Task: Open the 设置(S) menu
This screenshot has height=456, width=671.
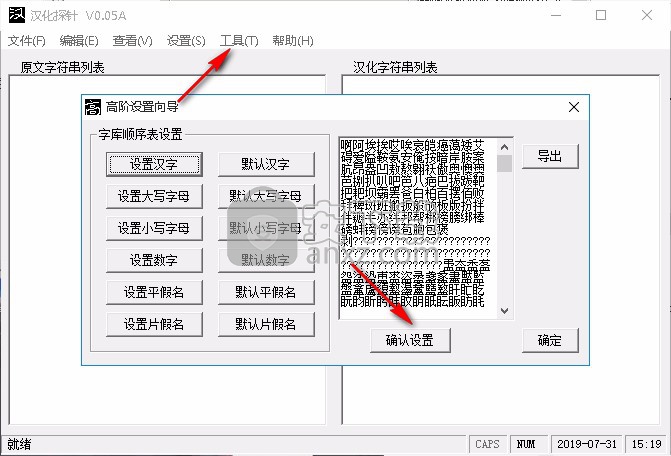Action: point(186,41)
